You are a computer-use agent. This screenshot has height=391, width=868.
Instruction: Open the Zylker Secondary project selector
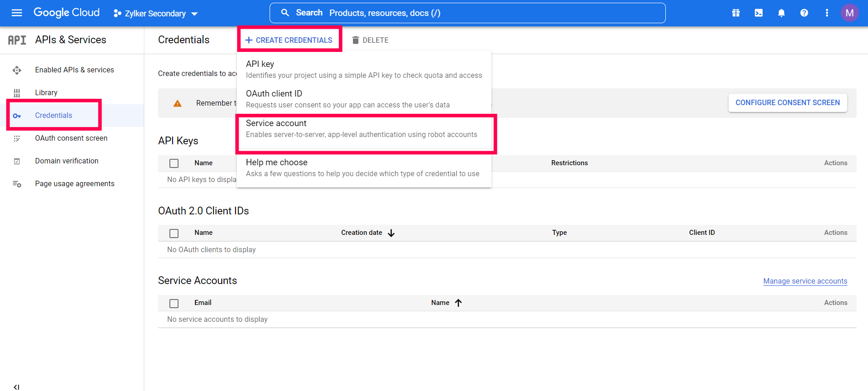click(155, 14)
